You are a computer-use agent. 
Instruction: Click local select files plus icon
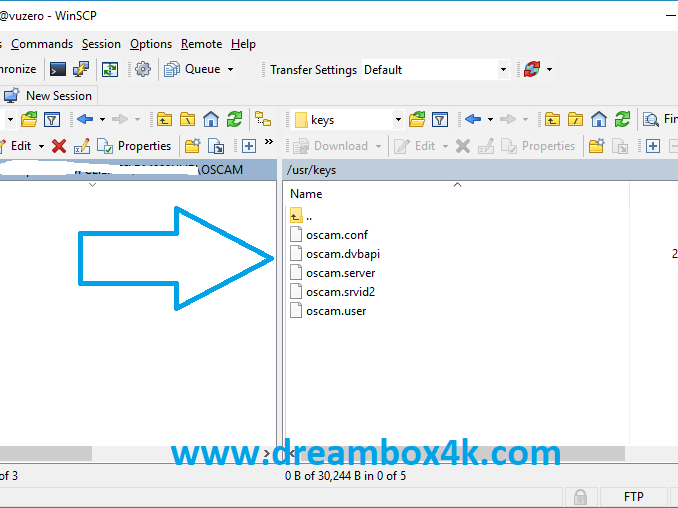point(249,146)
